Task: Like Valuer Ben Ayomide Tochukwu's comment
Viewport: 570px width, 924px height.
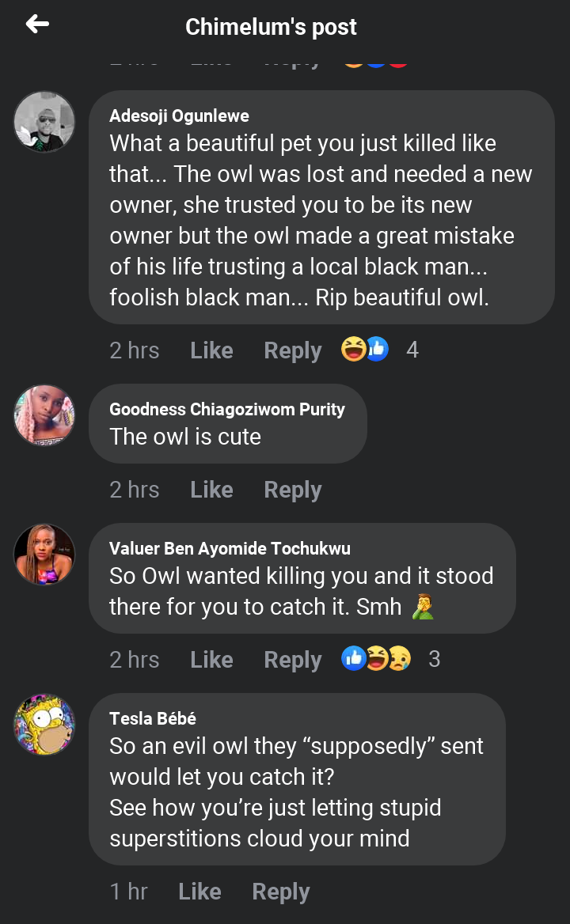Action: point(211,660)
